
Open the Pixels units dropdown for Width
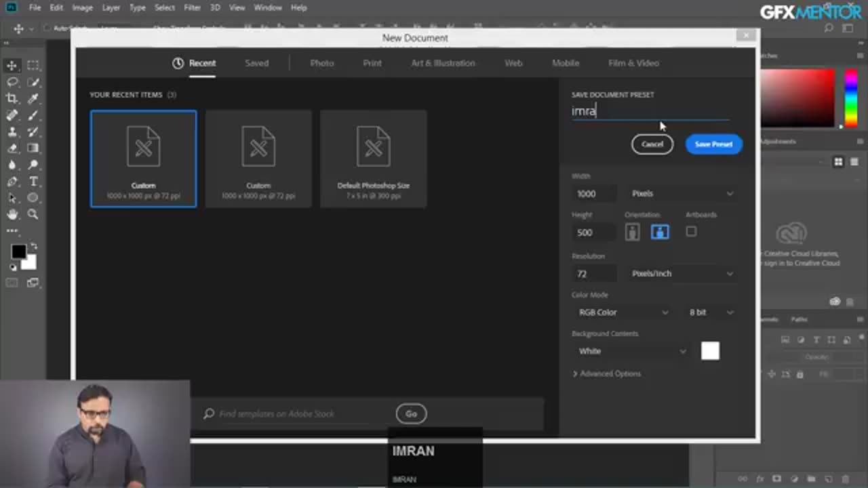tap(682, 193)
